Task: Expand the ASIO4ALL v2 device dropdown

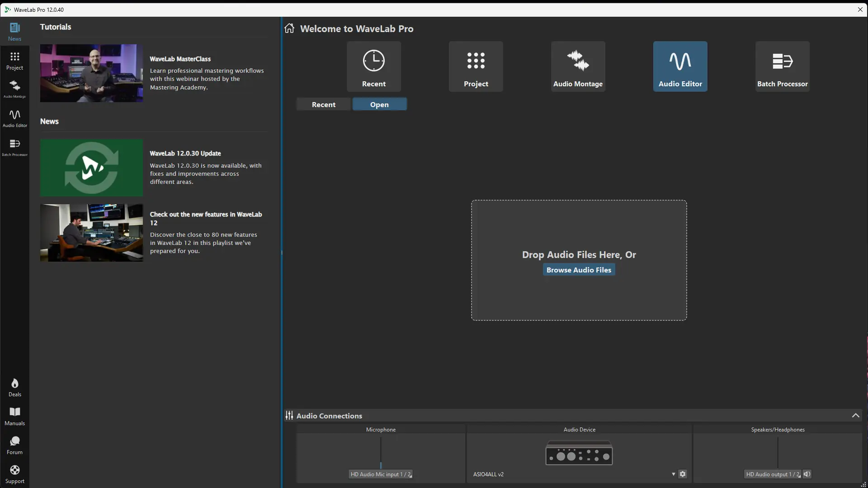Action: (x=673, y=474)
